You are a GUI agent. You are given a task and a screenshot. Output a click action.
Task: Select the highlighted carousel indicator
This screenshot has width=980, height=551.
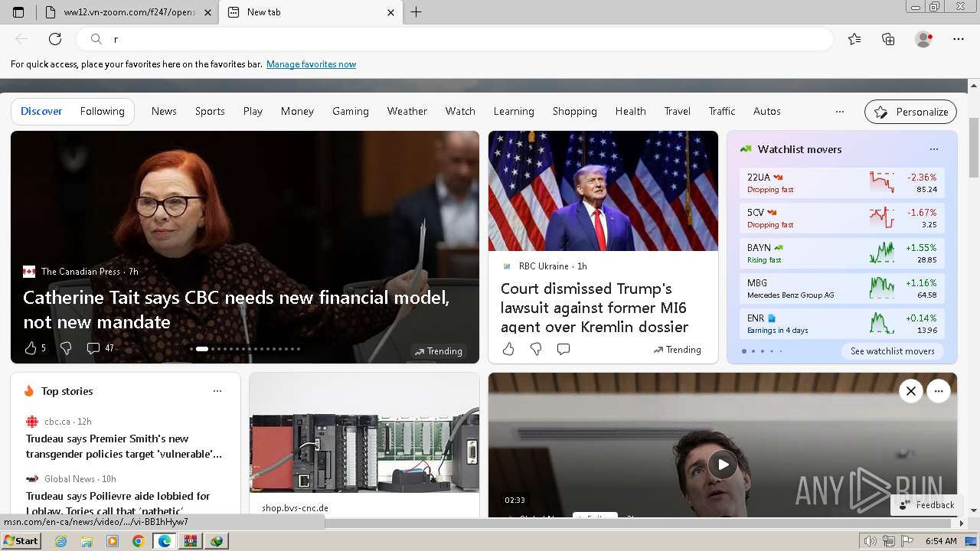pyautogui.click(x=202, y=349)
